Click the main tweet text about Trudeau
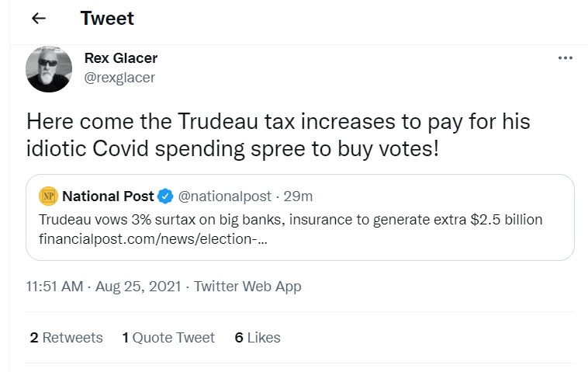Viewport: 588px width, 372px height. pos(278,134)
